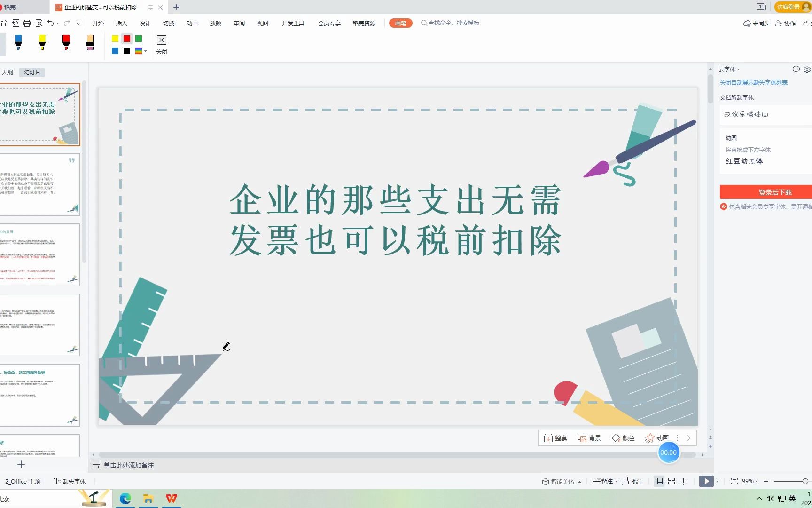Select the blue ink pen tool

point(18,42)
